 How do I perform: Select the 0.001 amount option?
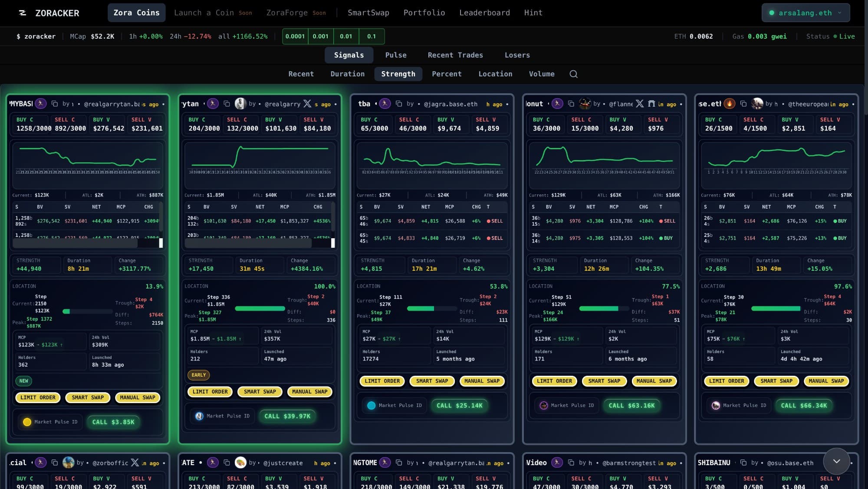(x=320, y=36)
